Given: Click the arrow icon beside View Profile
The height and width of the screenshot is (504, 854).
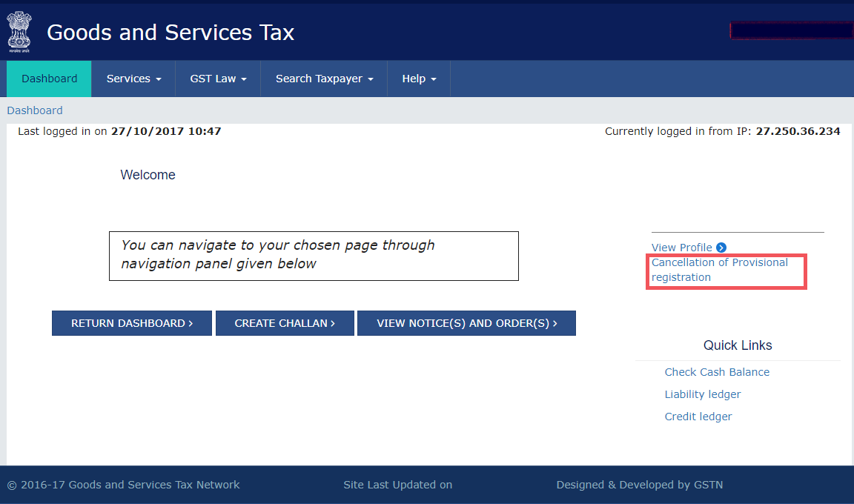Looking at the screenshot, I should tap(720, 248).
